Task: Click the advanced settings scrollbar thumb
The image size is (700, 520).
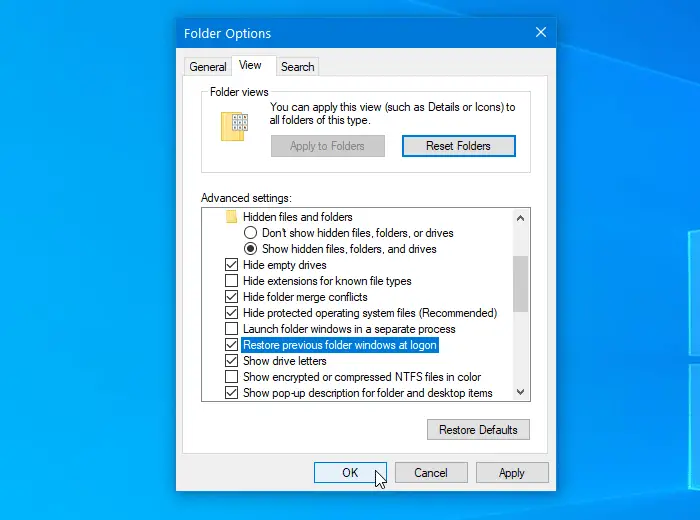Action: [x=521, y=284]
